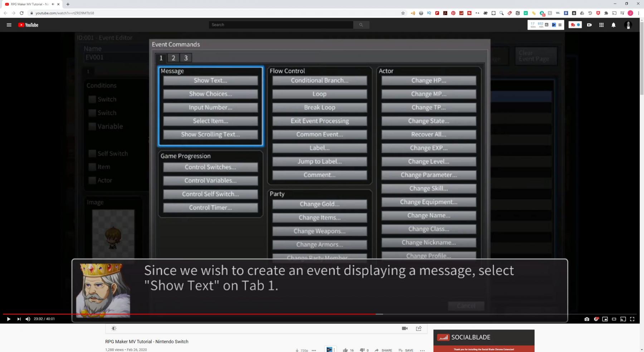Cast the video from the player controls
This screenshot has height=352, width=644.
(x=623, y=319)
